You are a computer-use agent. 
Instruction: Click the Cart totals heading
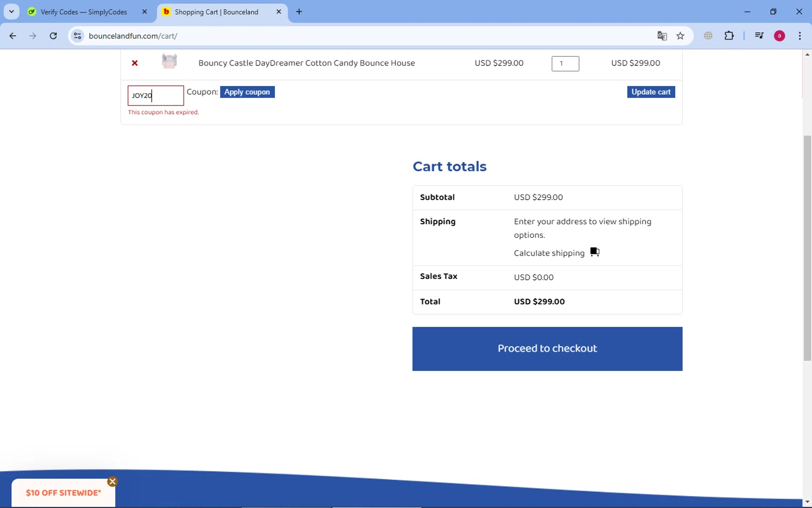[x=449, y=167]
